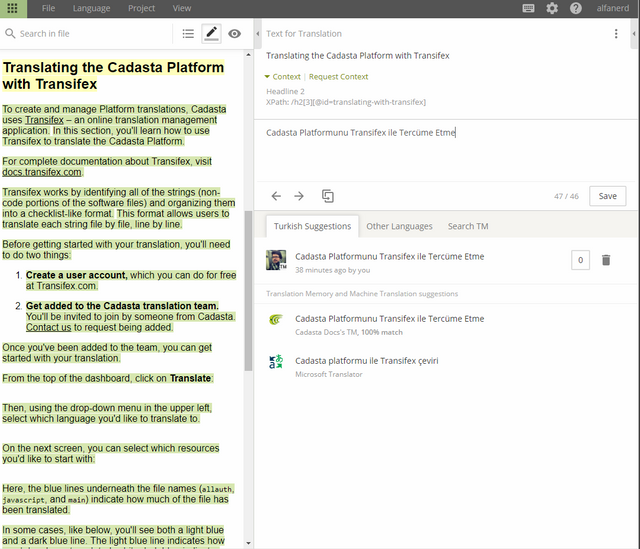Select 'Before getting started with your translation' string
The height and width of the screenshot is (549, 640).
click(x=116, y=250)
